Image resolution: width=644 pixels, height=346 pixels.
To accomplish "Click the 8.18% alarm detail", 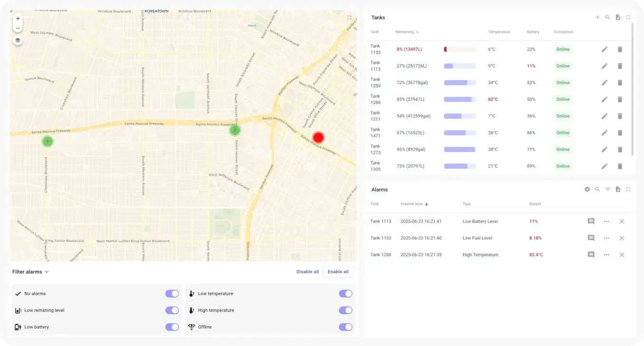I will (535, 238).
